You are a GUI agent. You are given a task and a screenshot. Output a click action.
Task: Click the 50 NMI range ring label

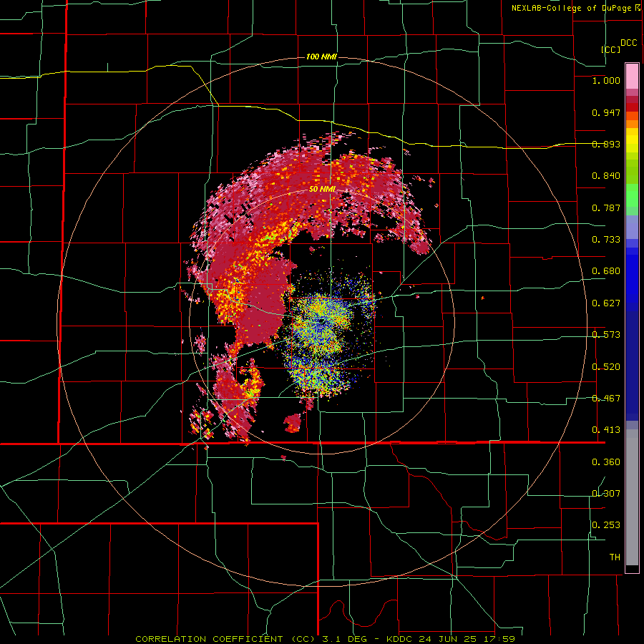[x=323, y=190]
